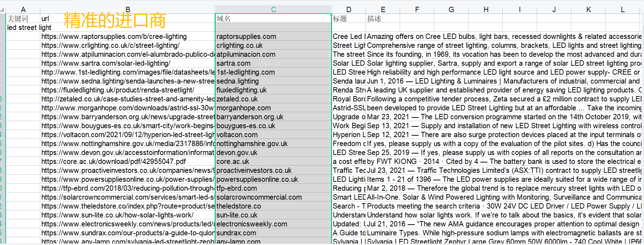Open the crlighting.co.uk street-lighting URL cell
The height and width of the screenshot is (245, 644).
(128, 45)
